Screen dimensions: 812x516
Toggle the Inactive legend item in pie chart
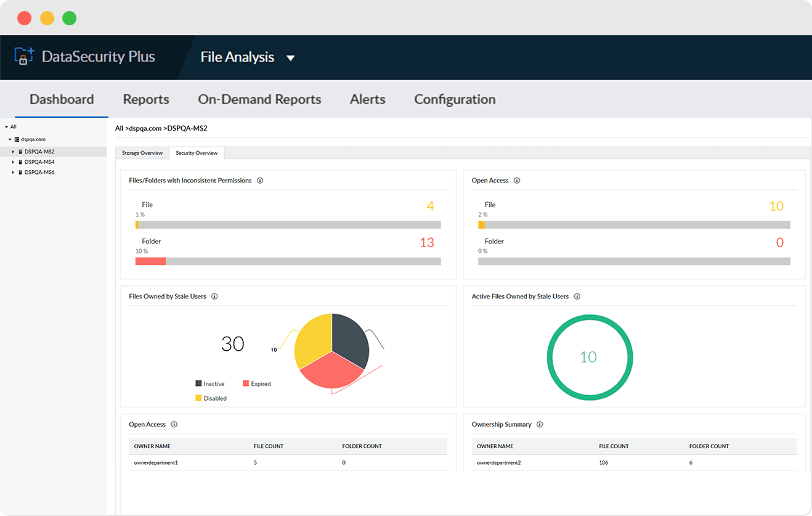(x=209, y=383)
